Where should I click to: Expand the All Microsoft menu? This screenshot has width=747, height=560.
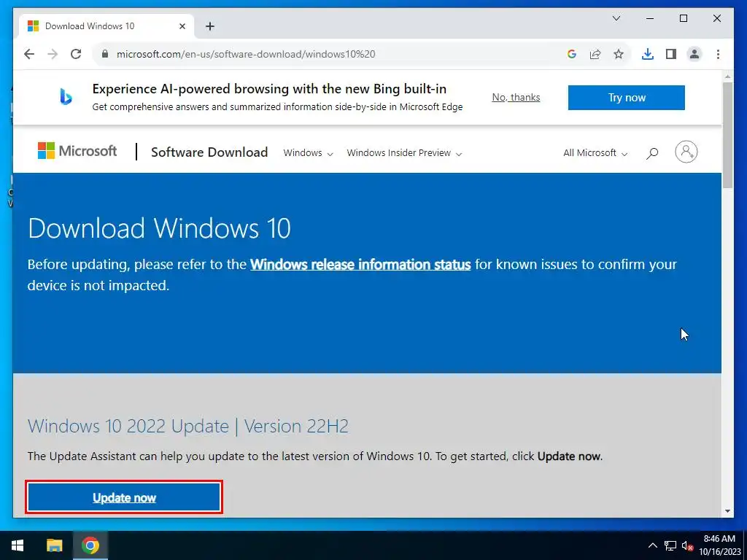[x=595, y=153]
